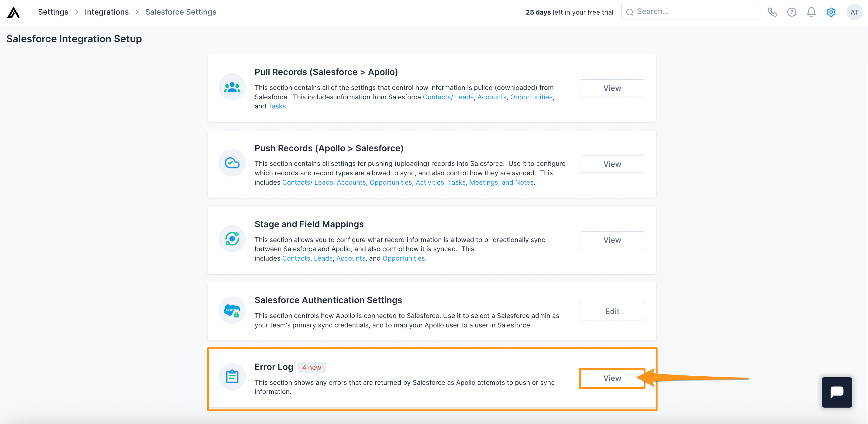Open Contacts/ Leads link in Push Records
Image resolution: width=868 pixels, height=424 pixels.
308,182
